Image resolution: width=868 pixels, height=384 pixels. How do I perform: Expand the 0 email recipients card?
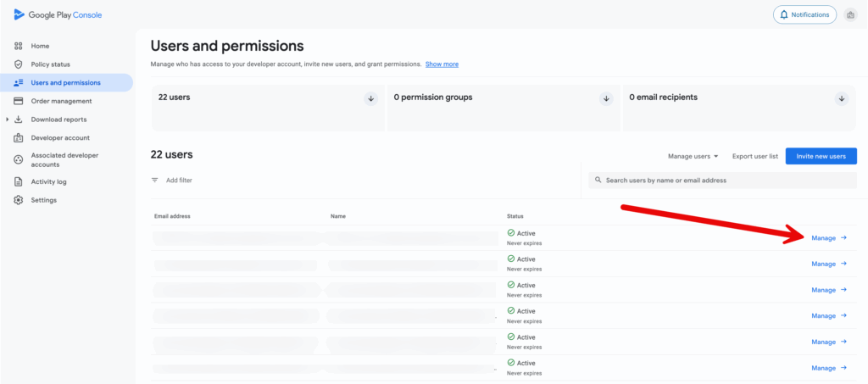click(x=842, y=98)
